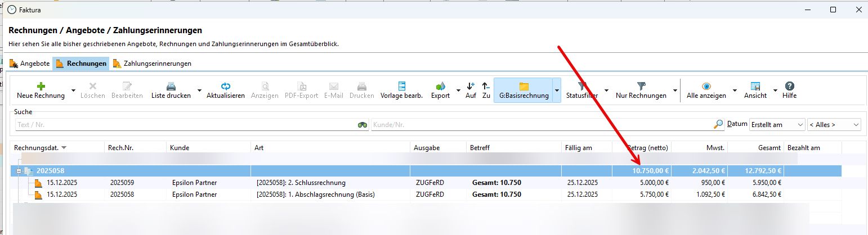Switch to the Zahlungserinnerungen tab
Viewport: 868px width, 235px height.
click(152, 64)
